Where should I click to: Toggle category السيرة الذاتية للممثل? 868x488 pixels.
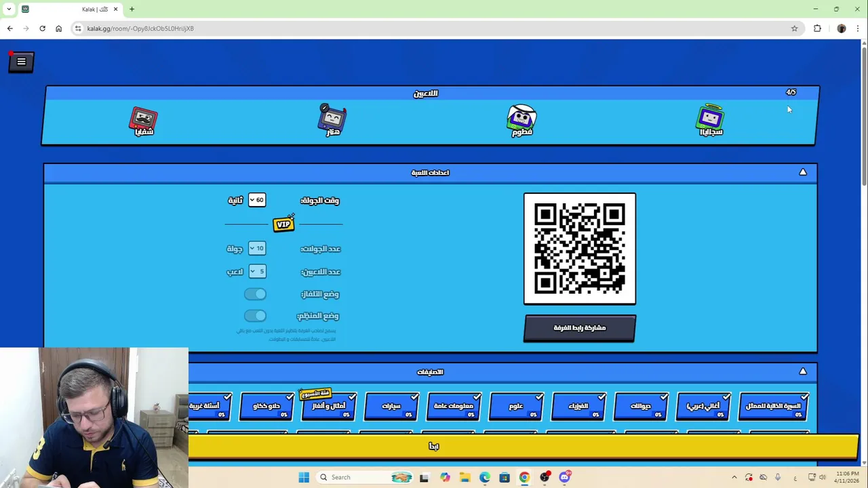(773, 406)
